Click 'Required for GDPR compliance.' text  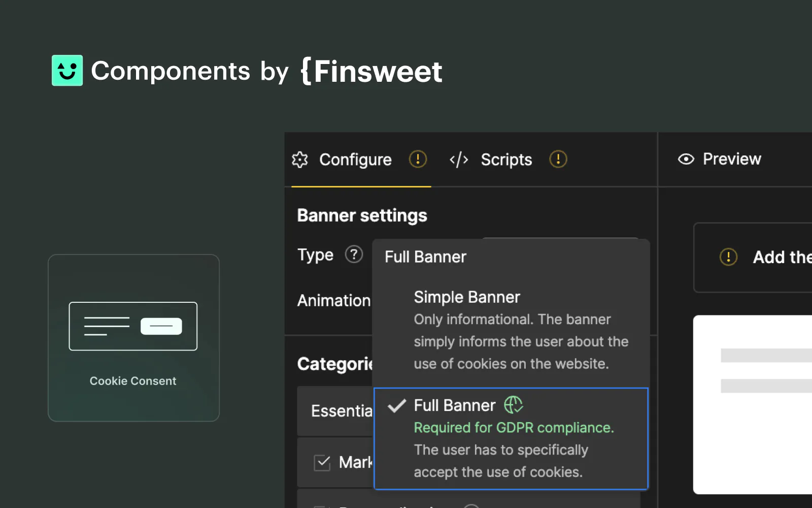tap(514, 428)
